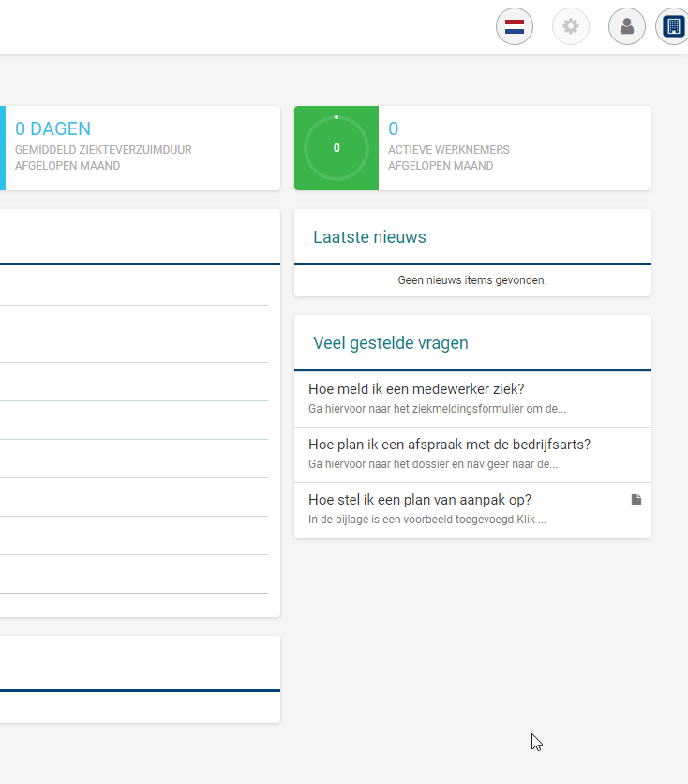Open the Dutch flag language selector
This screenshot has height=784, width=688.
click(514, 26)
